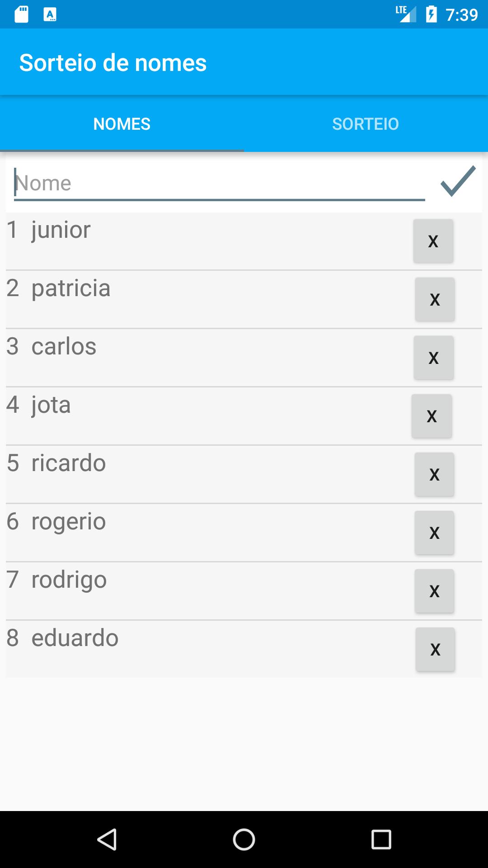Remove ricardo from the list

(x=434, y=474)
